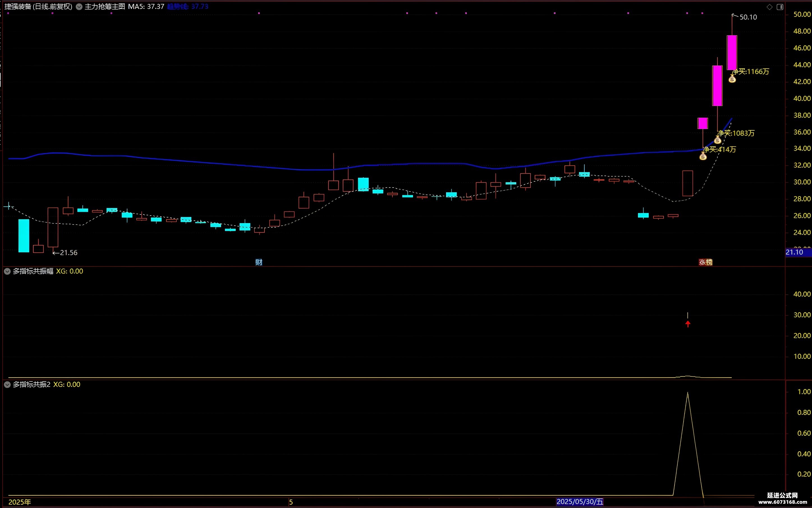Viewport: 812px width, 508px height.
Task: Expand the 多指标共振2 indicator menu arrow
Action: 7,384
